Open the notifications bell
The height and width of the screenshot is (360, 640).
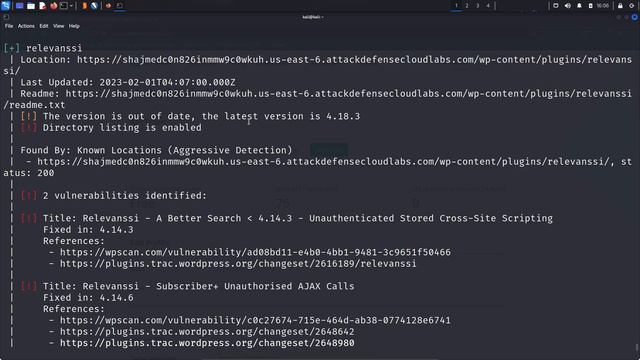(x=579, y=6)
